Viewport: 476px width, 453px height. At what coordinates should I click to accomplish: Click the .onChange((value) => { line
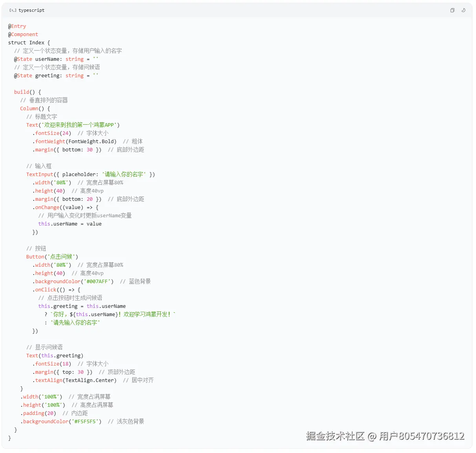tap(66, 207)
